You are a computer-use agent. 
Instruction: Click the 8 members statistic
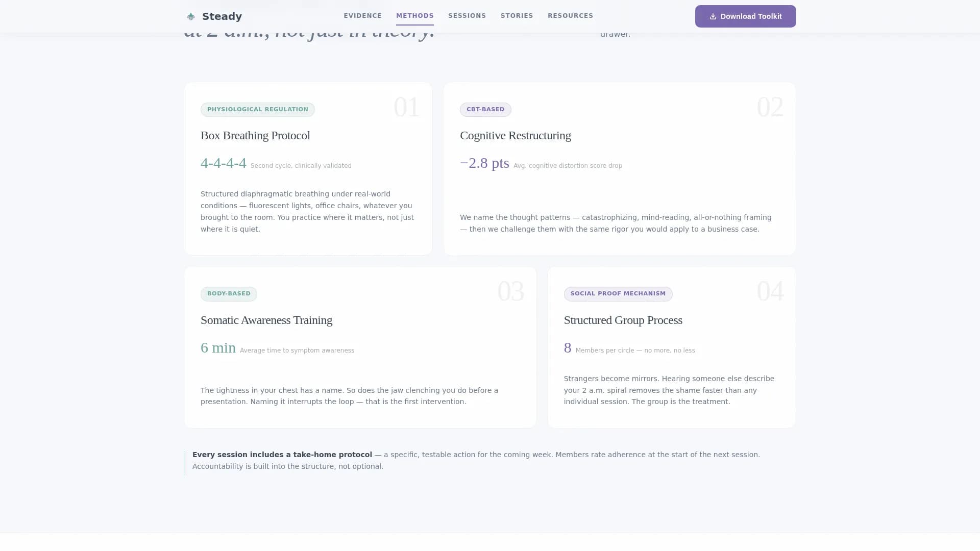568,348
